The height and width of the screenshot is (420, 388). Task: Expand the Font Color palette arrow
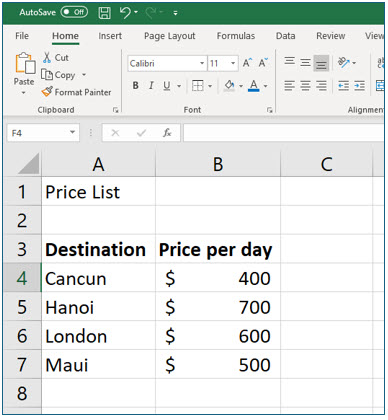click(265, 86)
